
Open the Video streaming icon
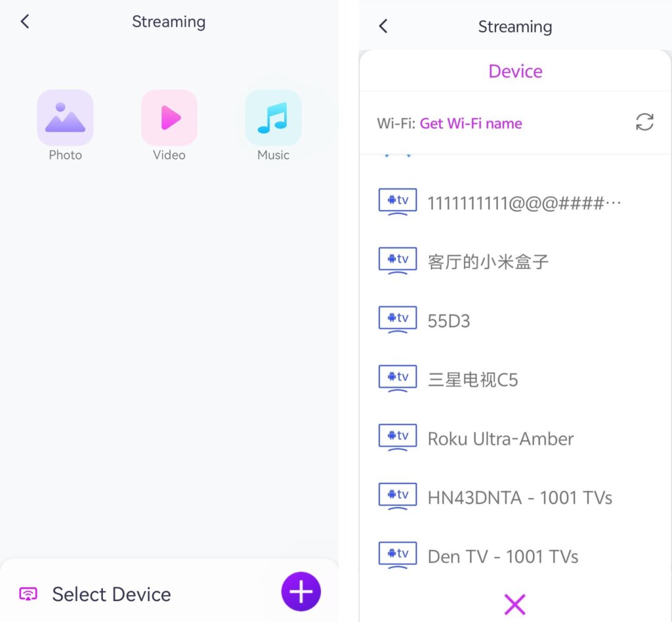(169, 118)
